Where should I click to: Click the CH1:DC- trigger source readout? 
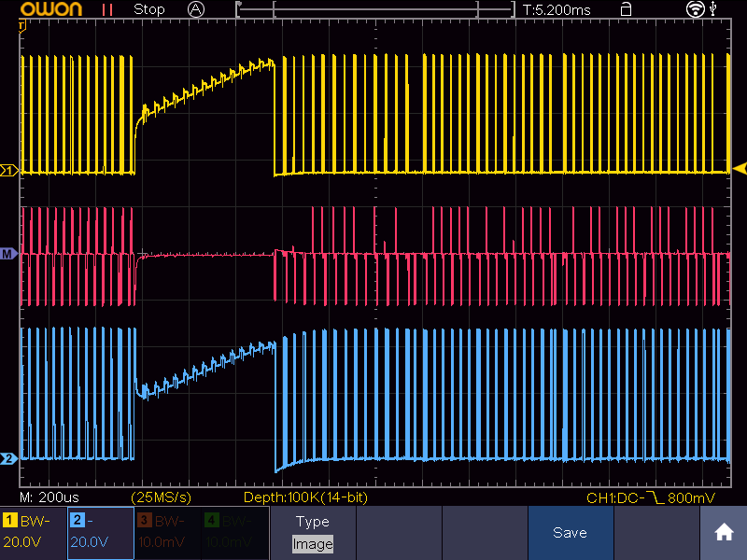click(615, 498)
